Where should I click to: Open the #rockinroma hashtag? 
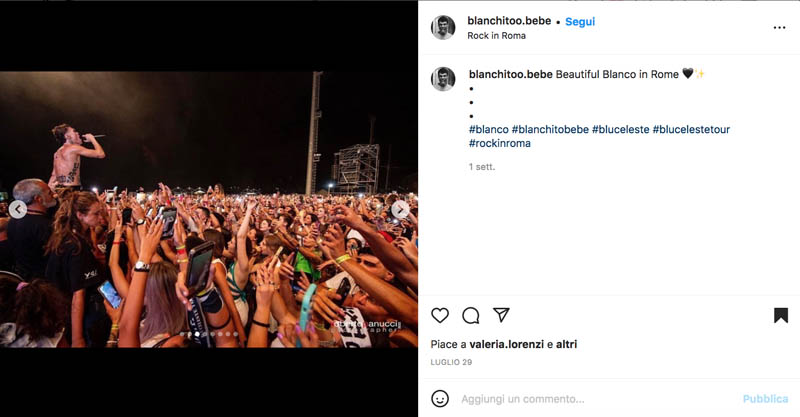click(x=500, y=143)
